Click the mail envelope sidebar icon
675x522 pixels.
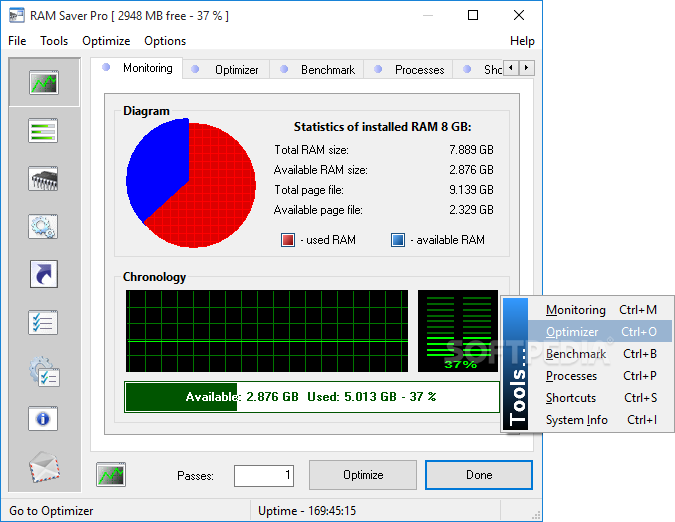[x=44, y=467]
